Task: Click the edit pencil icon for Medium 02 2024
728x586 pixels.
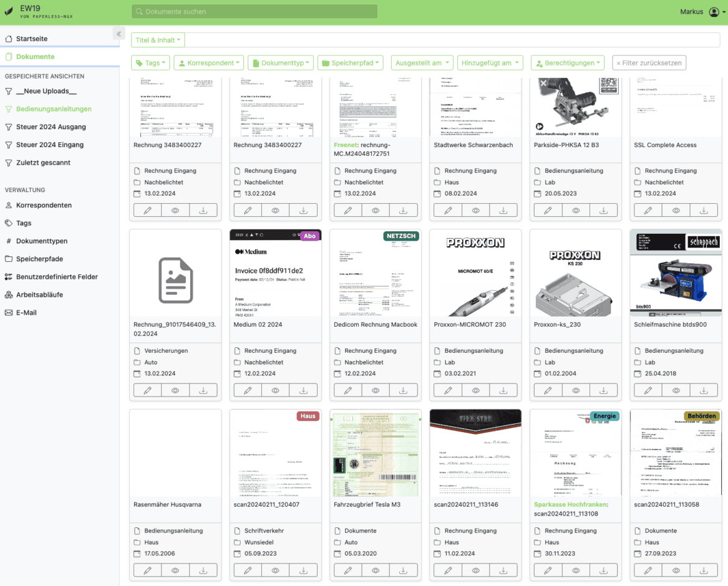Action: pos(248,390)
